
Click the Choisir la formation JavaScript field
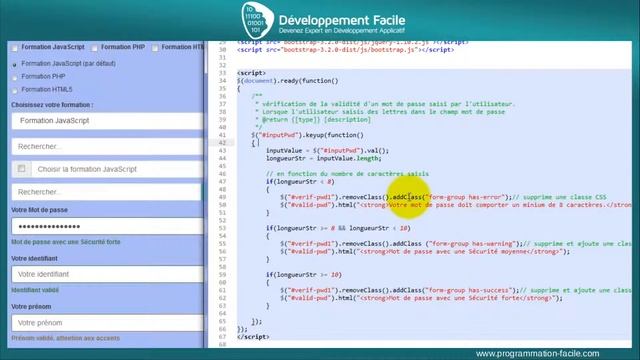coord(117,169)
